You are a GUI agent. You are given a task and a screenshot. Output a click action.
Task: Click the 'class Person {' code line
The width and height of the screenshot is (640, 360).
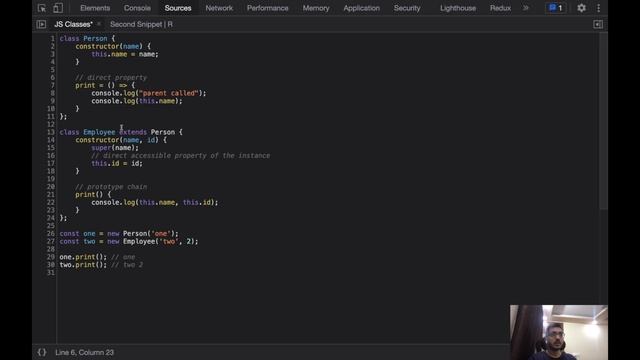pos(87,38)
